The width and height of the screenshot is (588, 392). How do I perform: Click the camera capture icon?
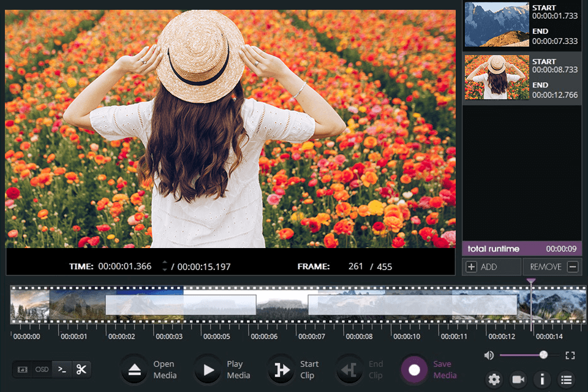coord(518,380)
